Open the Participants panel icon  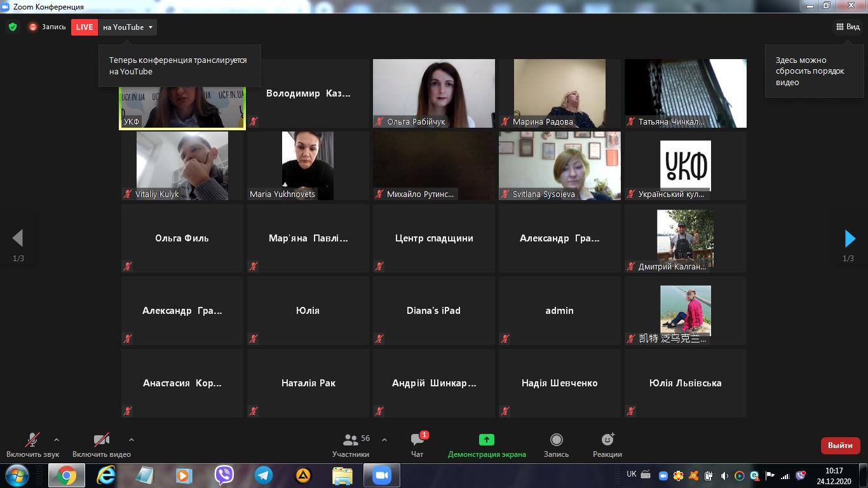tap(350, 440)
